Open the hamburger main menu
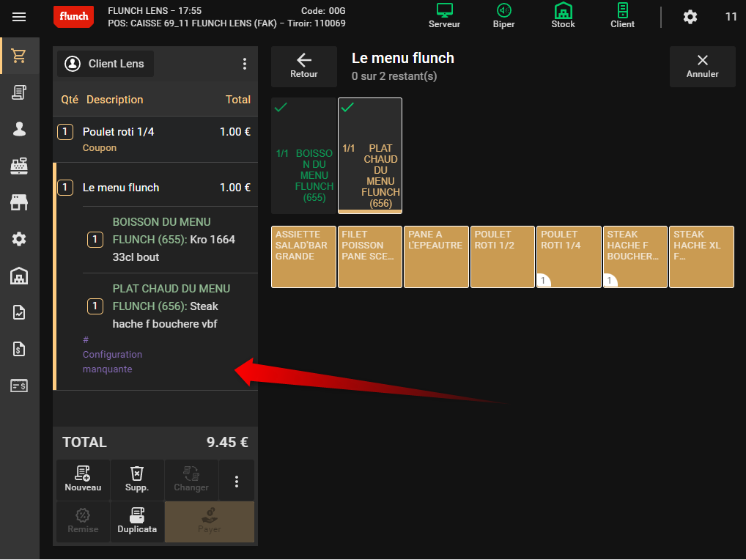The width and height of the screenshot is (746, 560). click(x=19, y=17)
